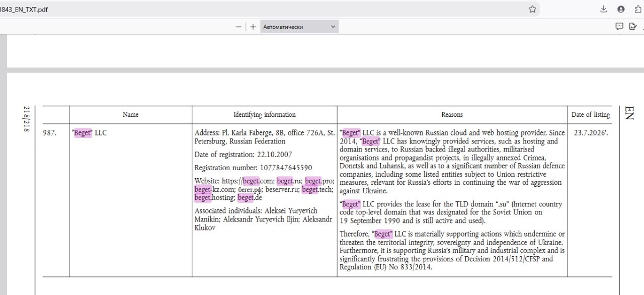Open the add-signature pen tool in the PDF toolbar
644x295 pixels.
pos(633,26)
